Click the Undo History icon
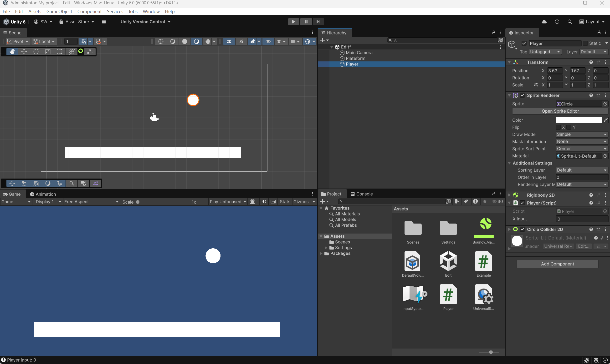Screen dimensions: 610x364 tap(557, 22)
